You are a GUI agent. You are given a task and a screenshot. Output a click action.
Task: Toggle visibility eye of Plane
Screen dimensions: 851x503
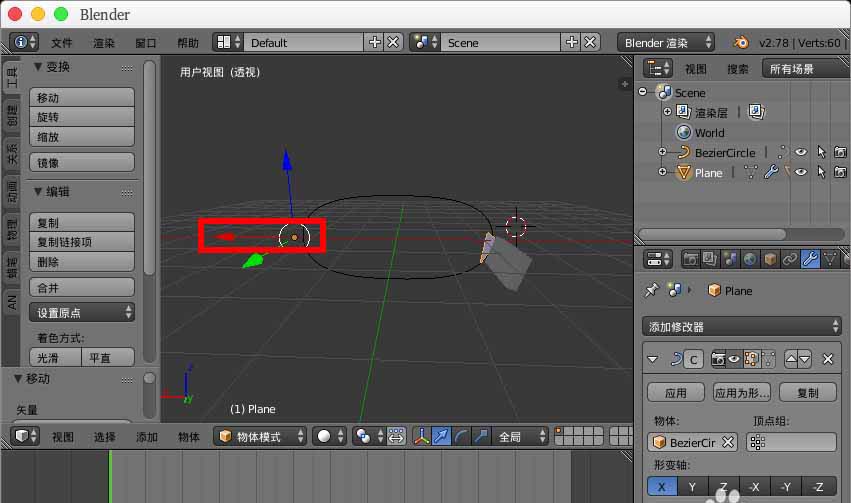pyautogui.click(x=801, y=173)
